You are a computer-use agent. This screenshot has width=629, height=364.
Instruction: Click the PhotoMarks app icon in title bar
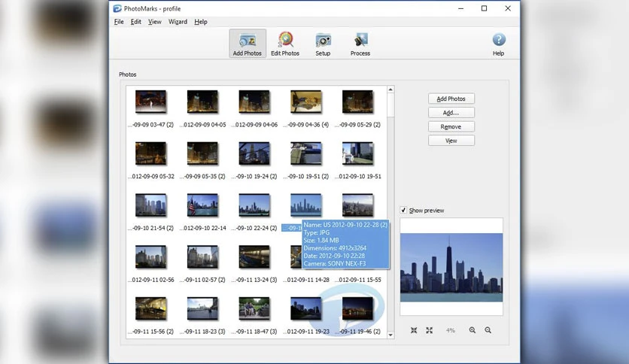[x=117, y=8]
